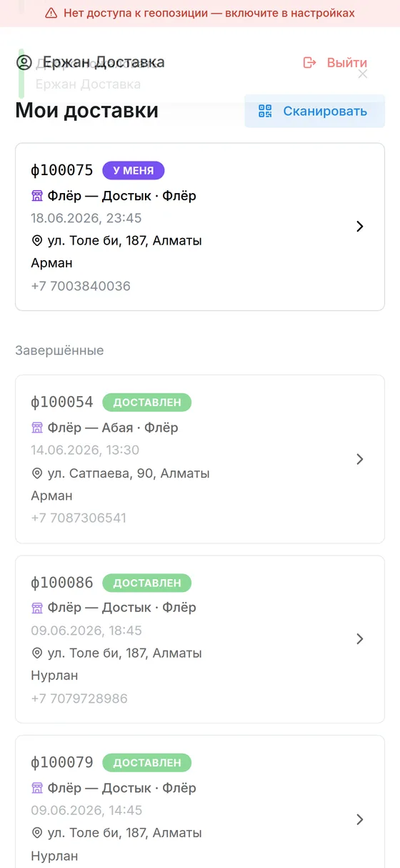Click the shop icon in order ф100086

tap(37, 608)
